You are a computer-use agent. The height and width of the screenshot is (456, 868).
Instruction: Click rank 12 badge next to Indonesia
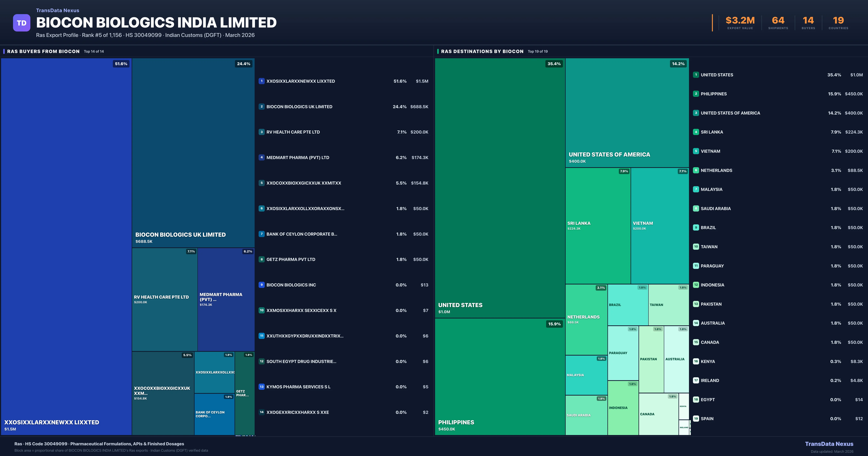(696, 285)
